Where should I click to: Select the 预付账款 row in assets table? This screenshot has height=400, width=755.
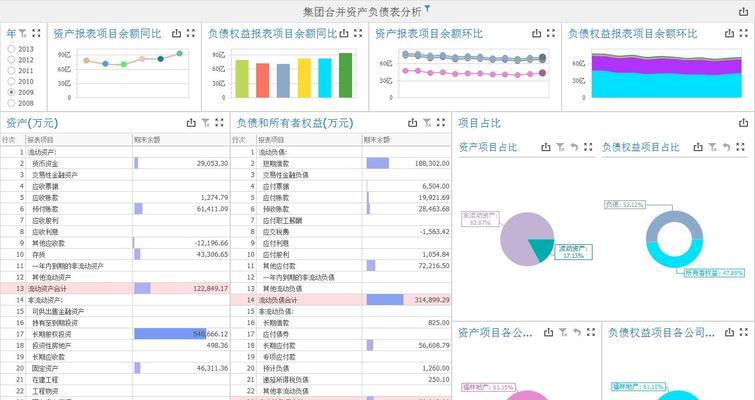pos(115,209)
